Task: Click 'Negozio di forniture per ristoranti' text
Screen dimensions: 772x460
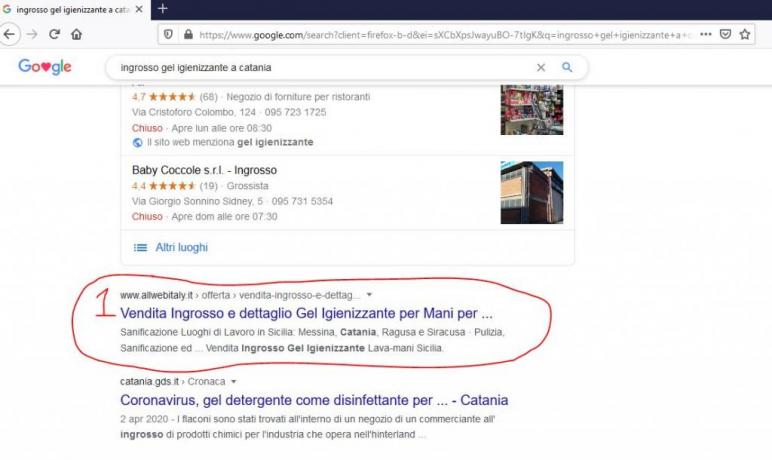Action: coord(298,97)
